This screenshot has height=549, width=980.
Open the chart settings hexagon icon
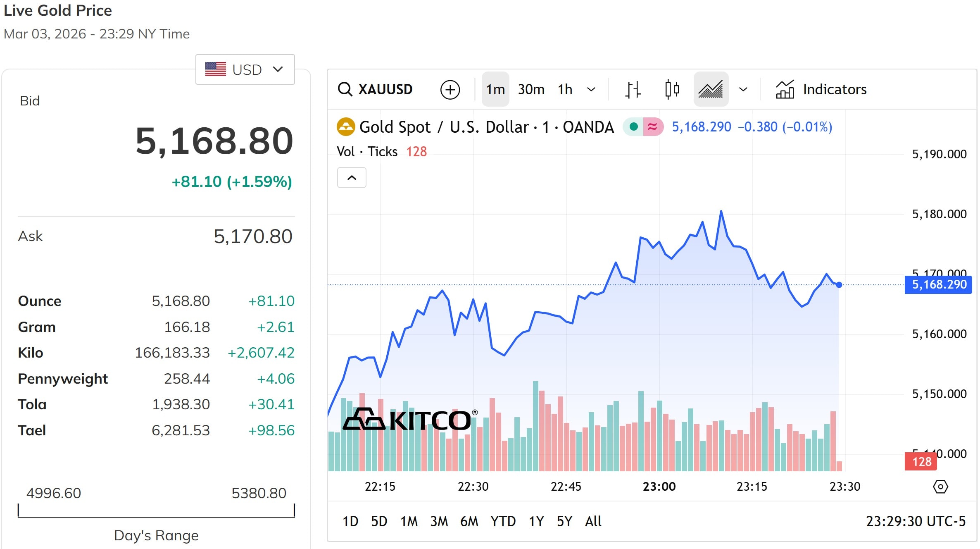click(x=940, y=487)
